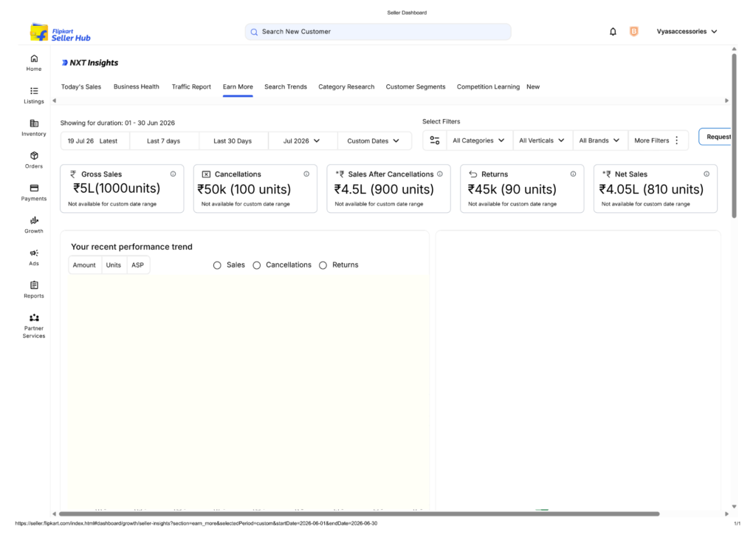Click the tab strip left scroll arrow
756x535 pixels.
point(54,100)
